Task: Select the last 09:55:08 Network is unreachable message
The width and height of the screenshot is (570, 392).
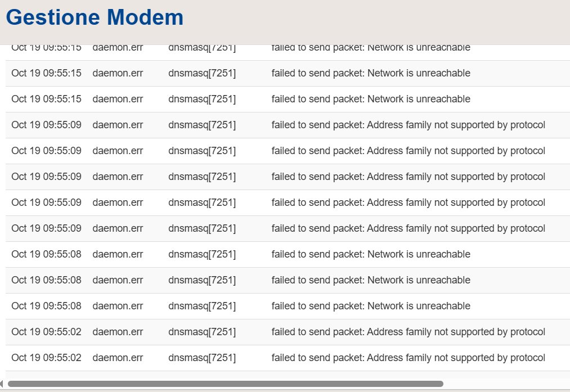Action: tap(371, 306)
